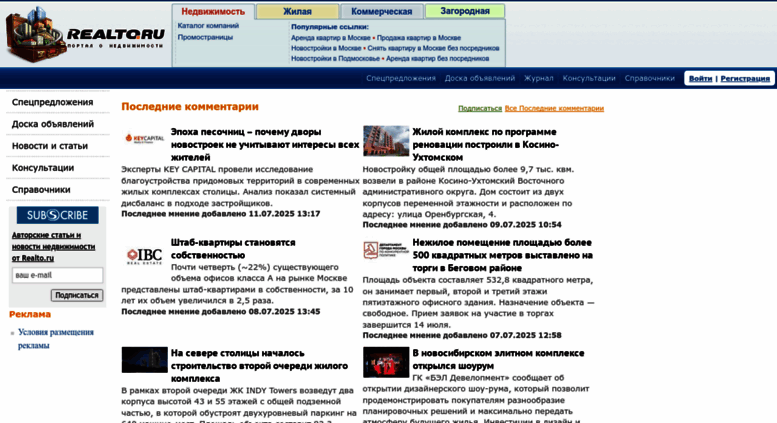The height and width of the screenshot is (423, 777).
Task: Open Новостройки в Москве link
Action: [x=326, y=48]
